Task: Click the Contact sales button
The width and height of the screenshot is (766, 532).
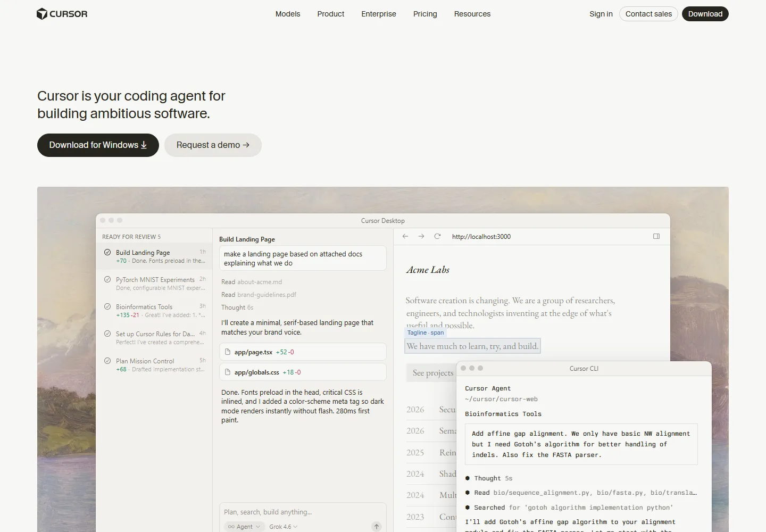Action: [x=648, y=14]
